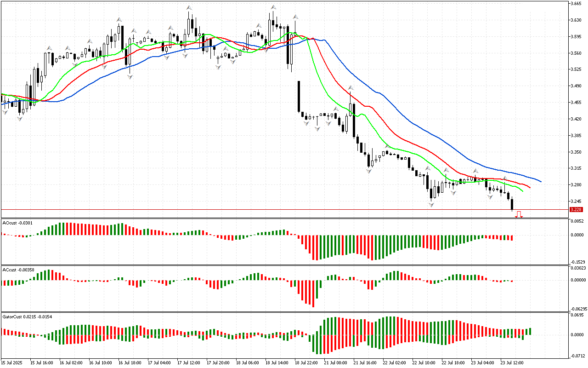588x368 pixels.
Task: Click the red arrow marker below the last candle
Action: (x=519, y=214)
